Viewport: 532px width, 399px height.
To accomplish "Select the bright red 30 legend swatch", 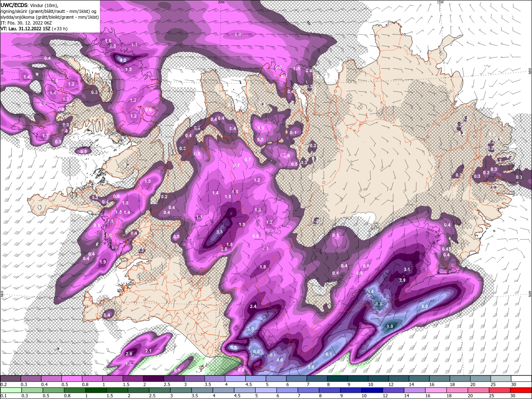I will point(522,390).
